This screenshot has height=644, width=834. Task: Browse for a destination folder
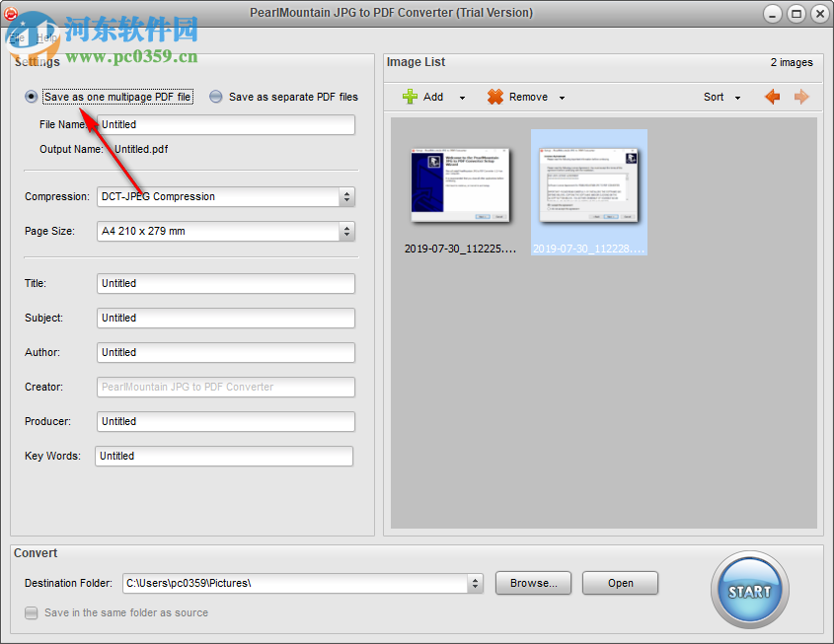[x=533, y=583]
